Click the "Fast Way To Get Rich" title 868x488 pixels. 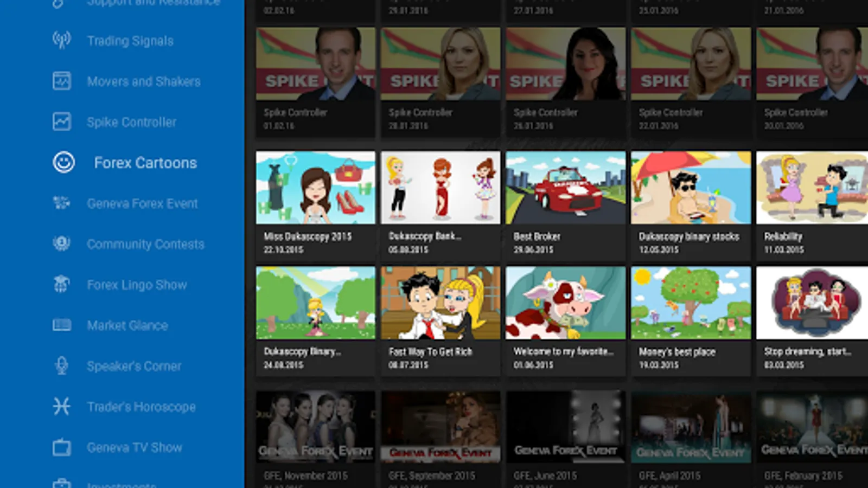coord(430,352)
